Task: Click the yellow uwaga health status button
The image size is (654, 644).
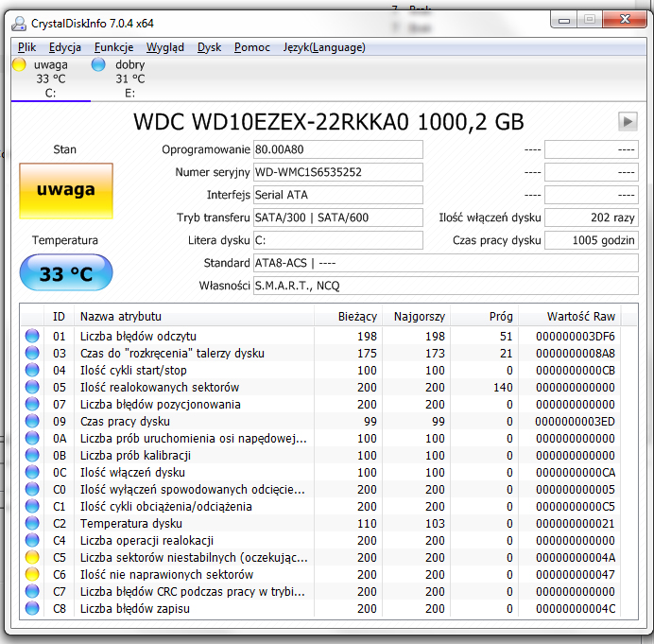Action: [x=66, y=191]
